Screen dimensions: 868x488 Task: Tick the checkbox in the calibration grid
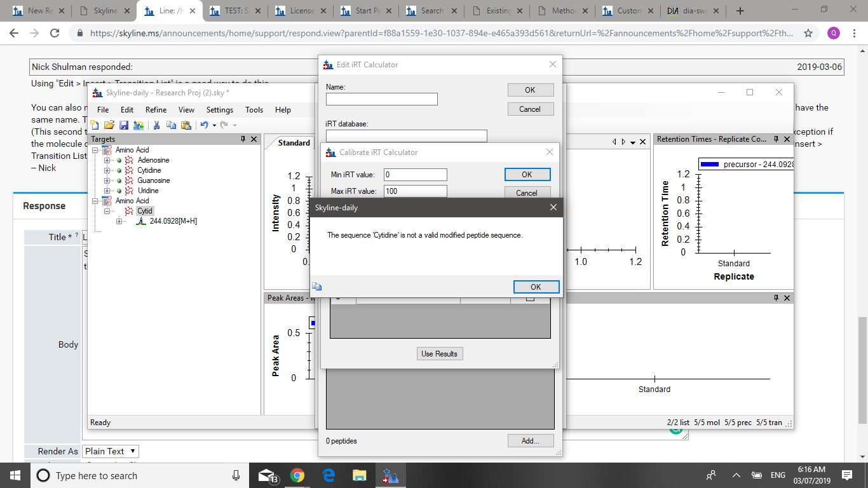point(530,298)
